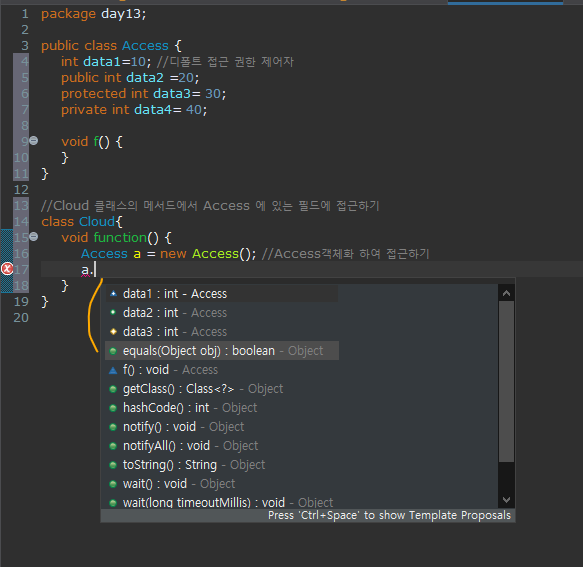
Task: Click the protected field icon beside data3
Action: [x=113, y=331]
